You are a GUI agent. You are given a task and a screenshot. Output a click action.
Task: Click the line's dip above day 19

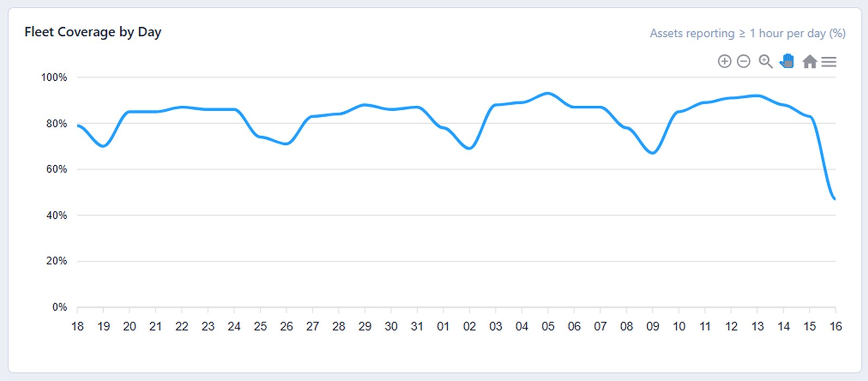coord(104,146)
